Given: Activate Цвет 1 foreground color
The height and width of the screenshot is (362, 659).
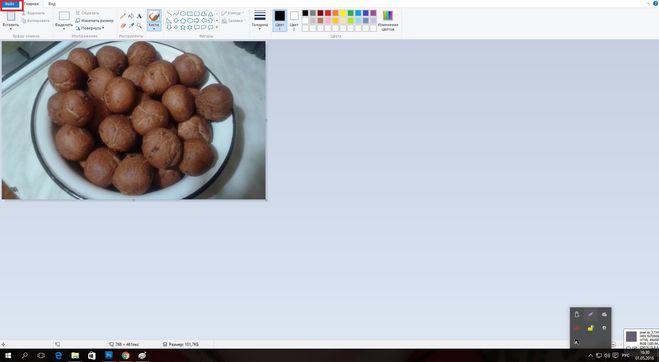Looking at the screenshot, I should pyautogui.click(x=279, y=20).
